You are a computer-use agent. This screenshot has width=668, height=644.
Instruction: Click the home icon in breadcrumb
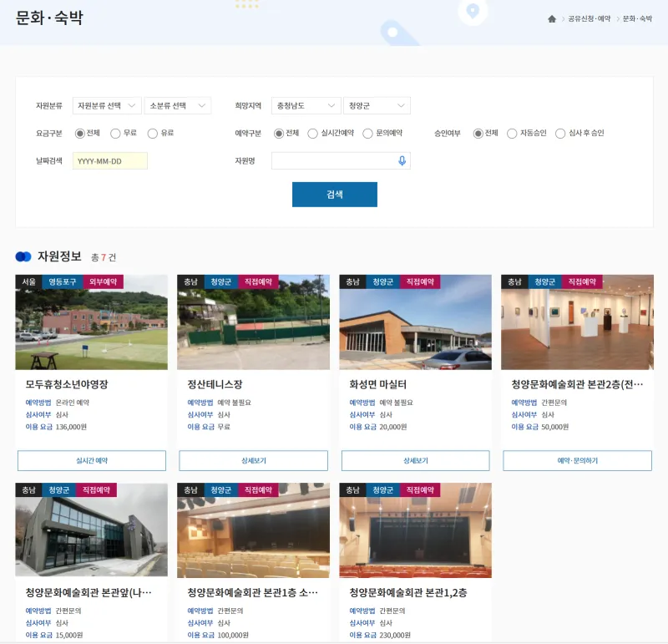[x=552, y=19]
